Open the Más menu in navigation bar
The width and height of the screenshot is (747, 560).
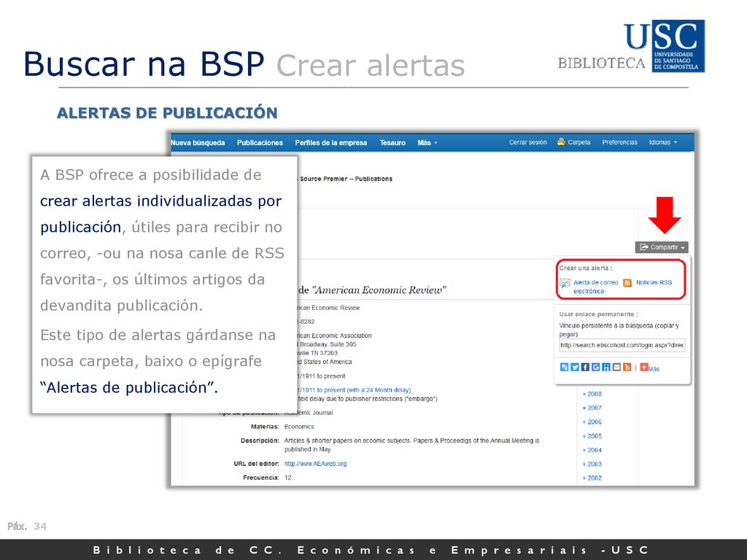coord(427,143)
